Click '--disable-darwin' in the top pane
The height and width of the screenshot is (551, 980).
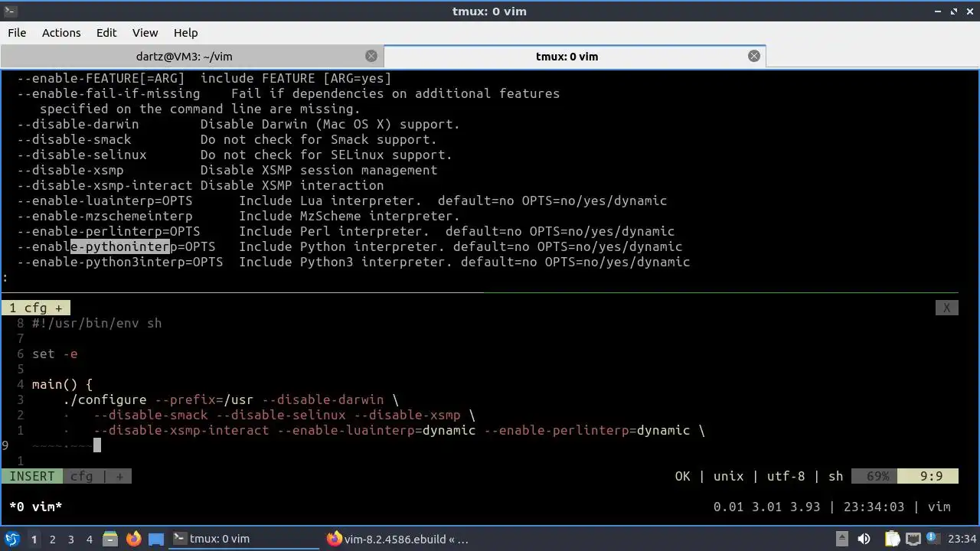click(78, 124)
